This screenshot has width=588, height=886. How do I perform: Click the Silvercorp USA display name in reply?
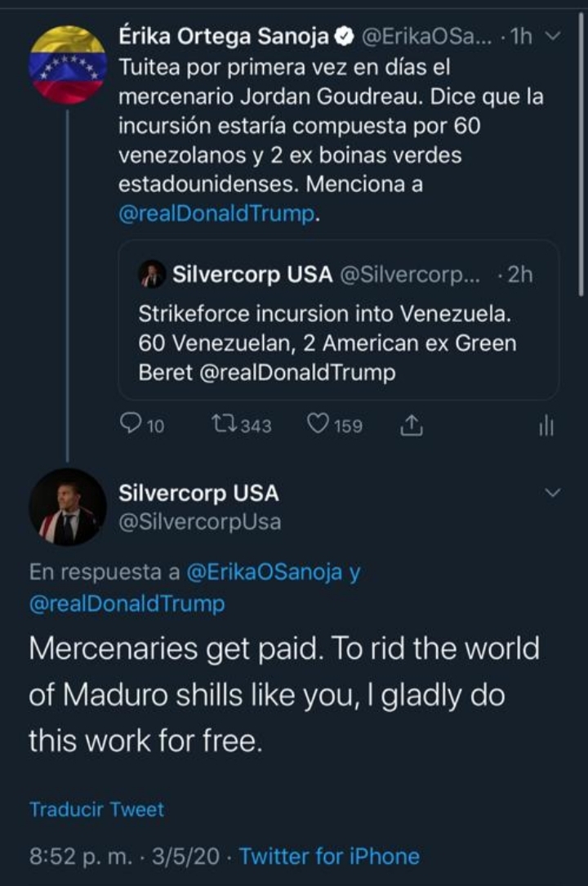point(198,494)
